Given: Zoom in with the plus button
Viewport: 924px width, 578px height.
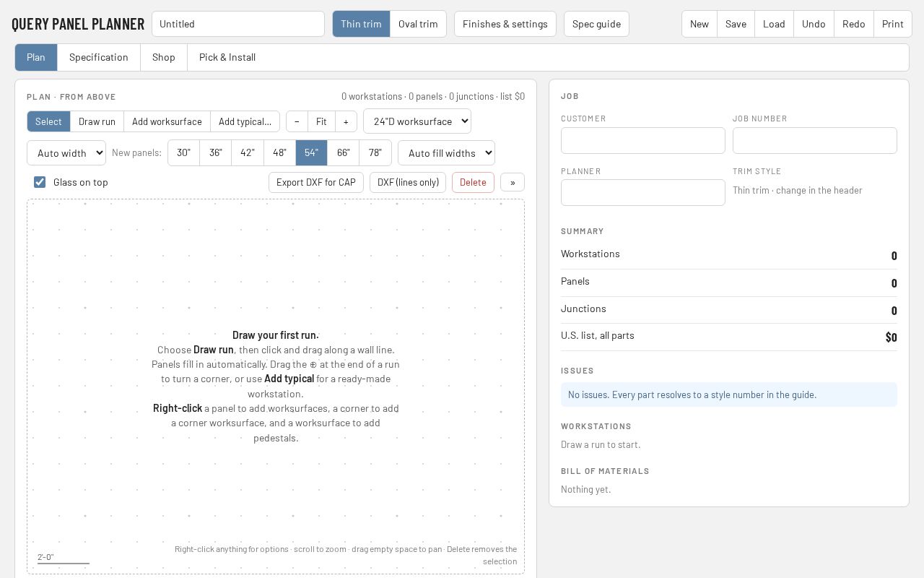Looking at the screenshot, I should pyautogui.click(x=346, y=121).
